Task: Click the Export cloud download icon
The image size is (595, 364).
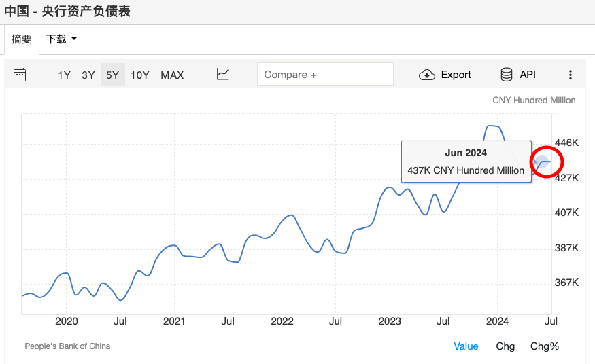Action: point(427,75)
